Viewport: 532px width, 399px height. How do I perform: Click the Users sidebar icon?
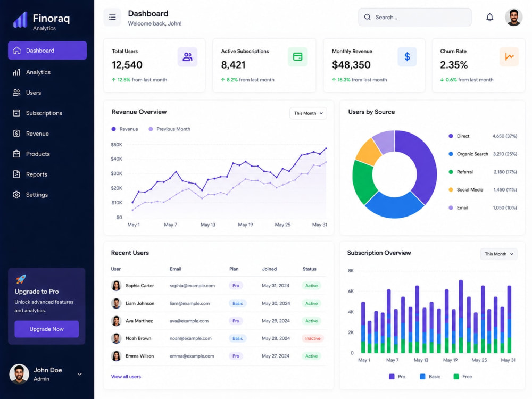pyautogui.click(x=16, y=93)
